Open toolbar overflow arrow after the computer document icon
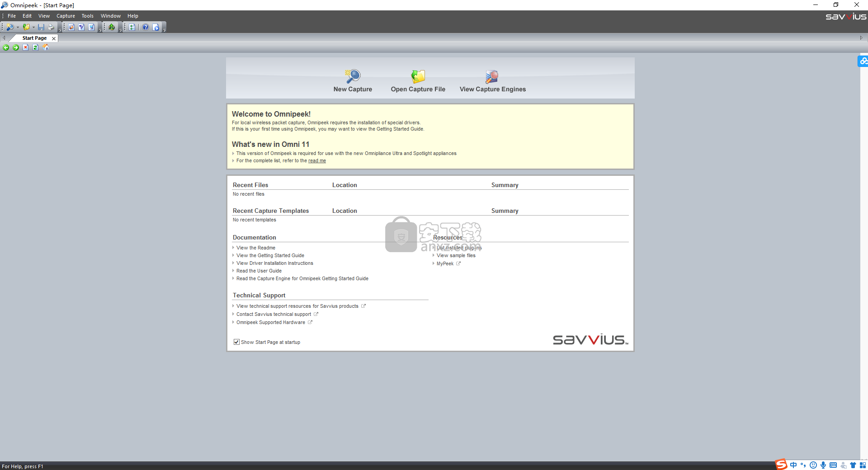The width and height of the screenshot is (868, 470). coord(100,29)
